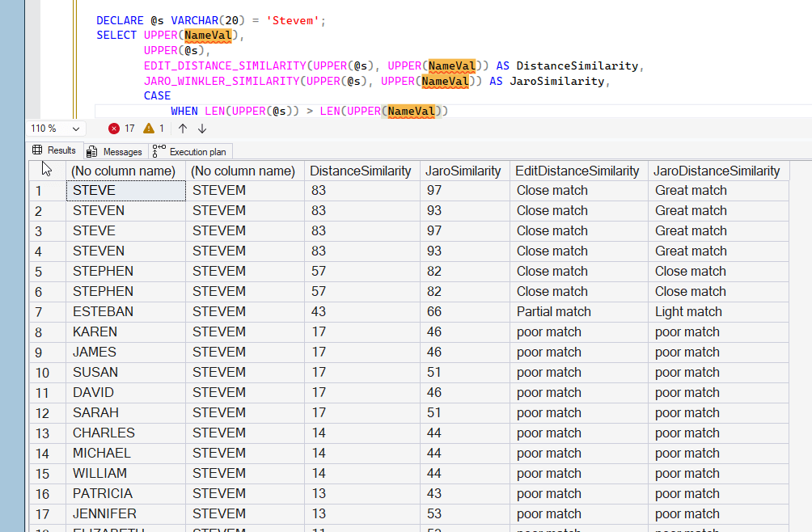The image size is (812, 532).
Task: Click the grid icon on the Results tab
Action: (36, 150)
